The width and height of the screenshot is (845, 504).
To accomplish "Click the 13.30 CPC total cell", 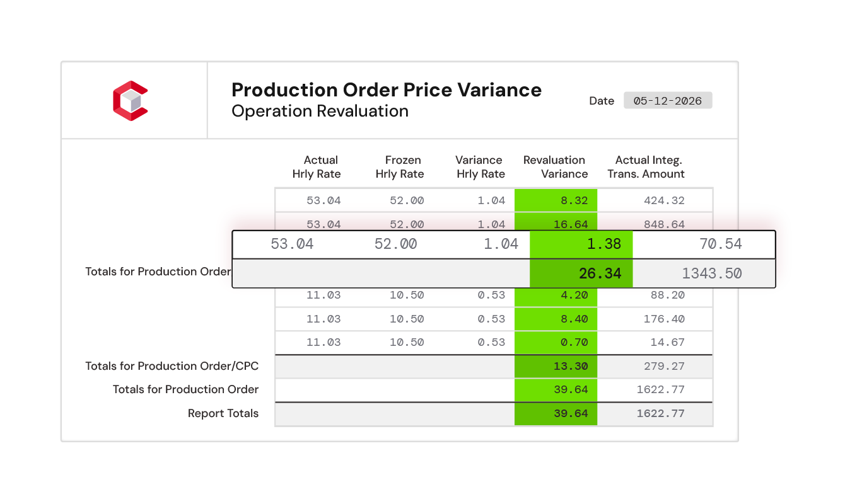I will coord(556,366).
